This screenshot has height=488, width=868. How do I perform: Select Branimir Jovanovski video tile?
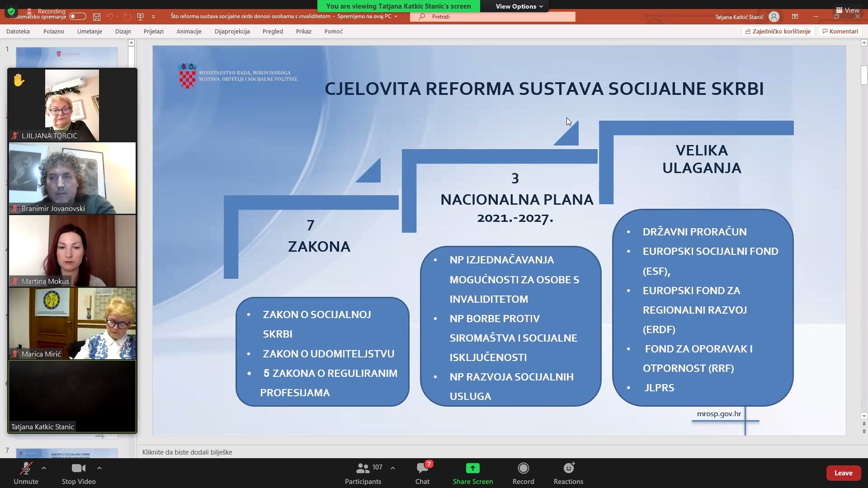(72, 178)
